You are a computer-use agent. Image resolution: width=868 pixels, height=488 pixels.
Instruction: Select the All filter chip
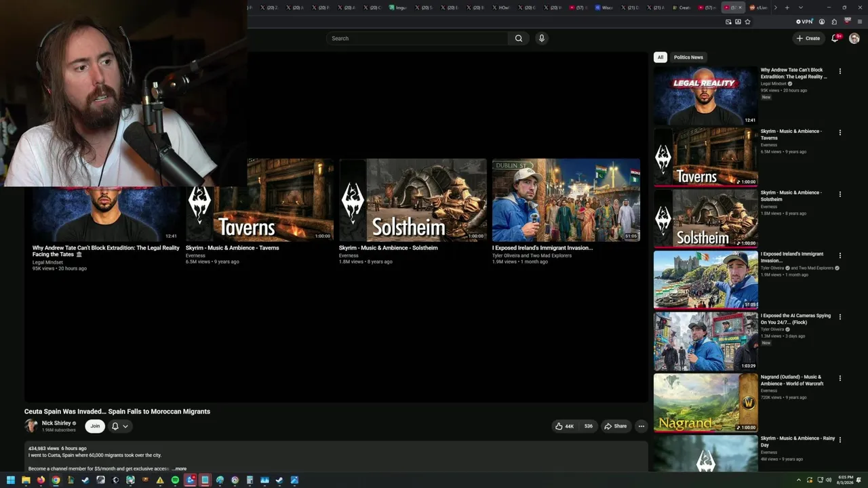pos(660,57)
